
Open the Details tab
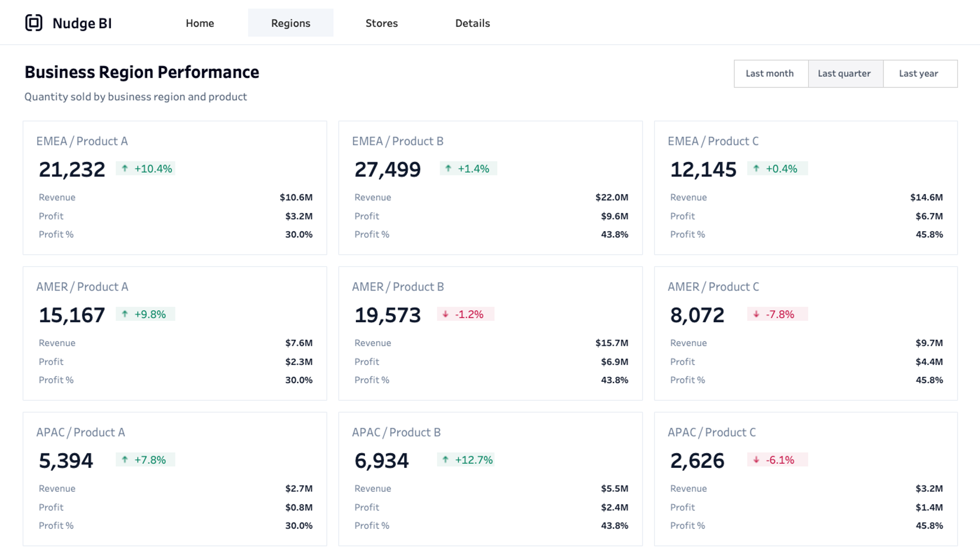(472, 23)
